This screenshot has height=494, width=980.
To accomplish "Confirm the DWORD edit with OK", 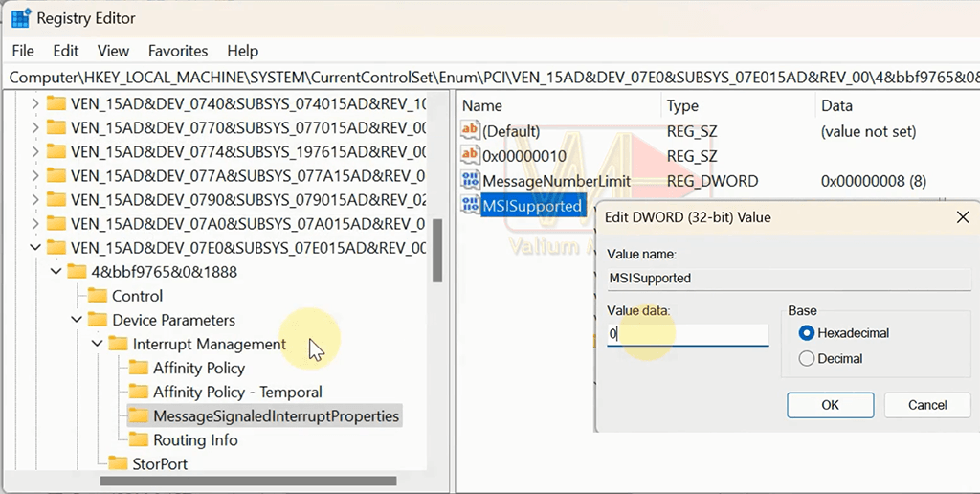I will [830, 405].
